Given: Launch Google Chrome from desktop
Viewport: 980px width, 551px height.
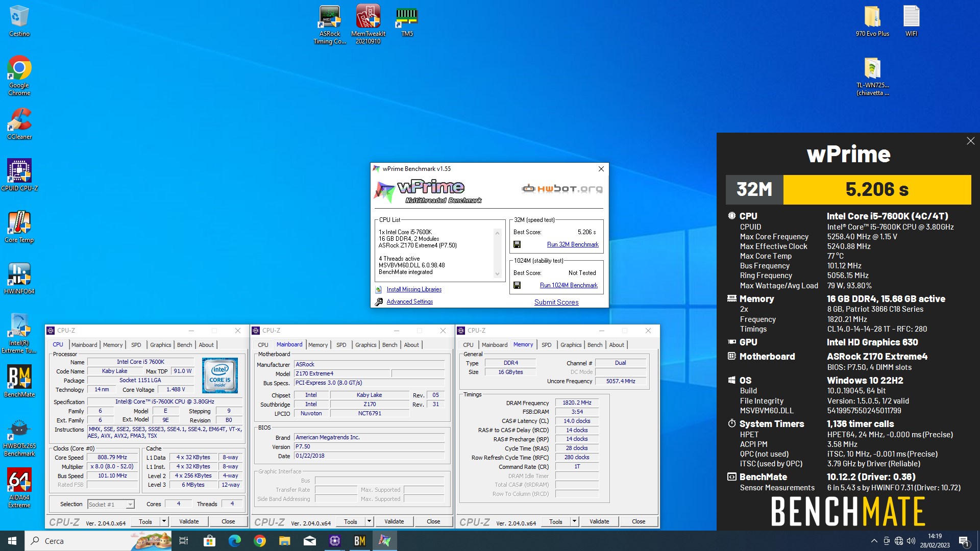Looking at the screenshot, I should (x=19, y=76).
